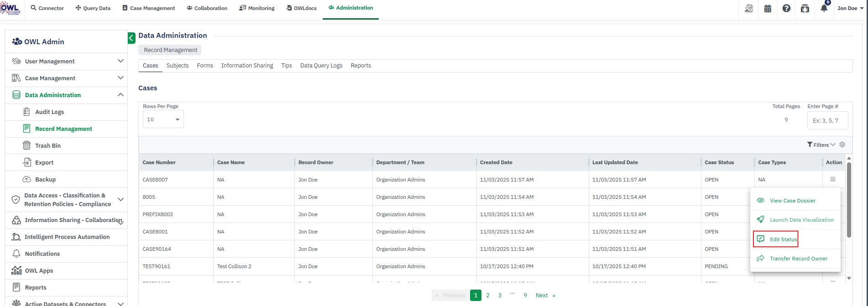
Task: Open the notifications bell icon
Action: (824, 8)
